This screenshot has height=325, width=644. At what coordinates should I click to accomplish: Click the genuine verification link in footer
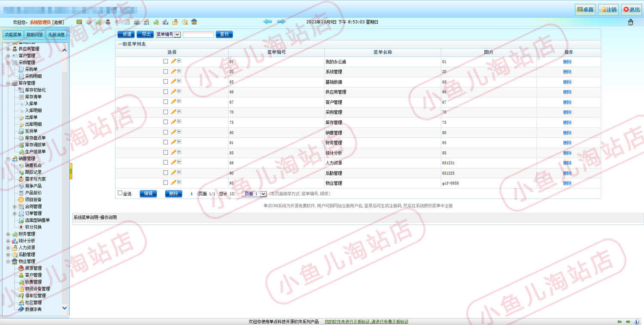coord(366,322)
